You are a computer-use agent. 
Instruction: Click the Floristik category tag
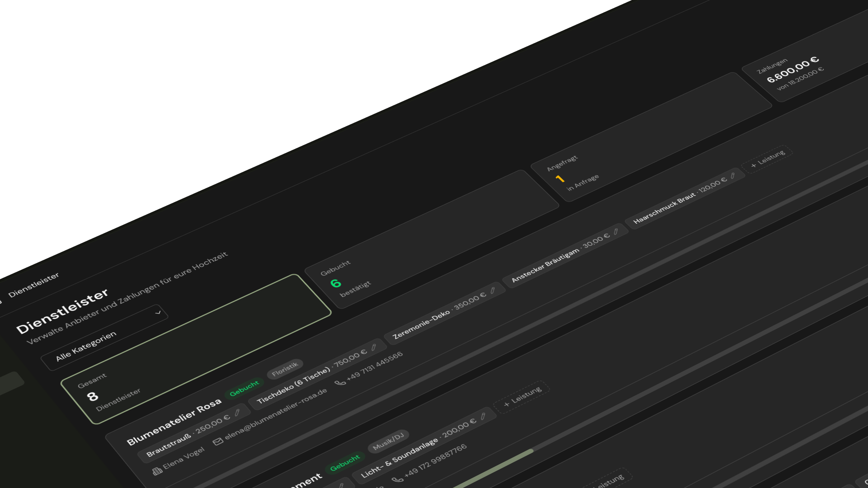[x=285, y=369]
